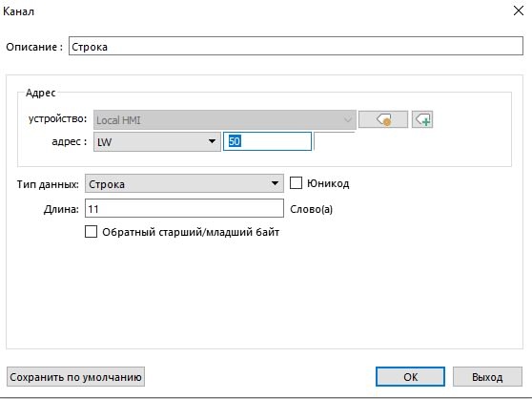Focus the Описание text field
The height and width of the screenshot is (399, 532).
pos(296,46)
